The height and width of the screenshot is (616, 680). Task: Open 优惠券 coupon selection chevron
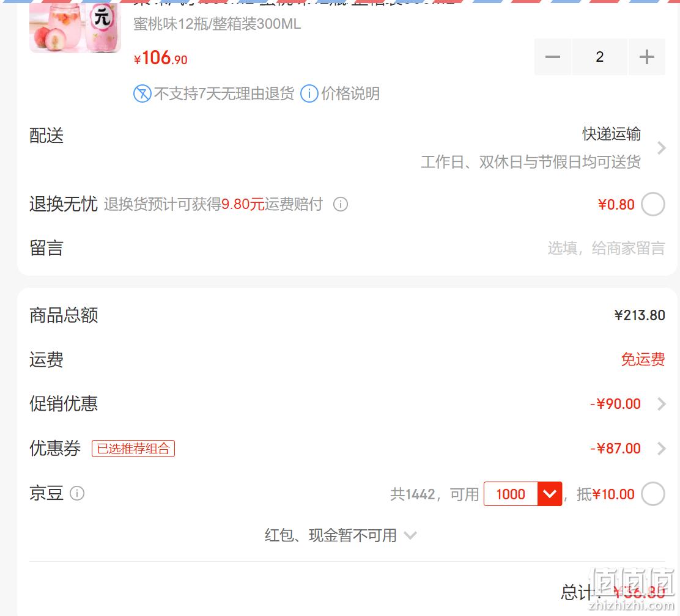click(x=661, y=448)
